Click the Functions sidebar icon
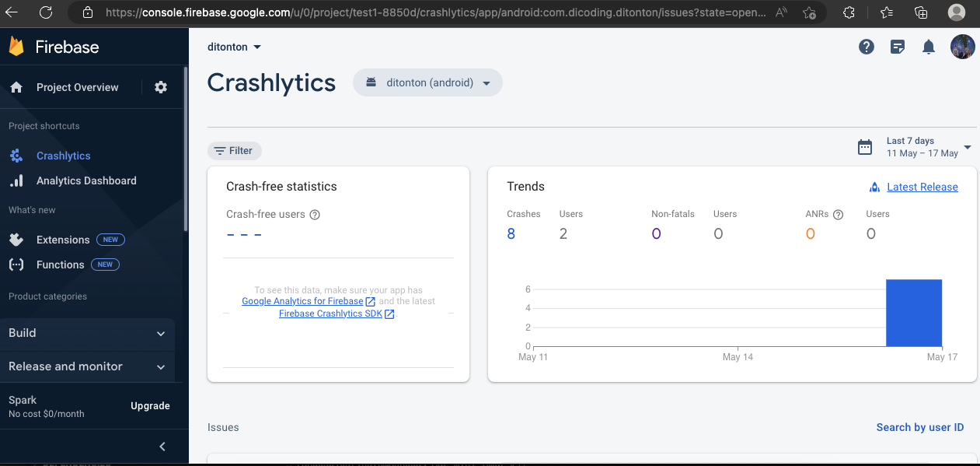 pyautogui.click(x=16, y=265)
